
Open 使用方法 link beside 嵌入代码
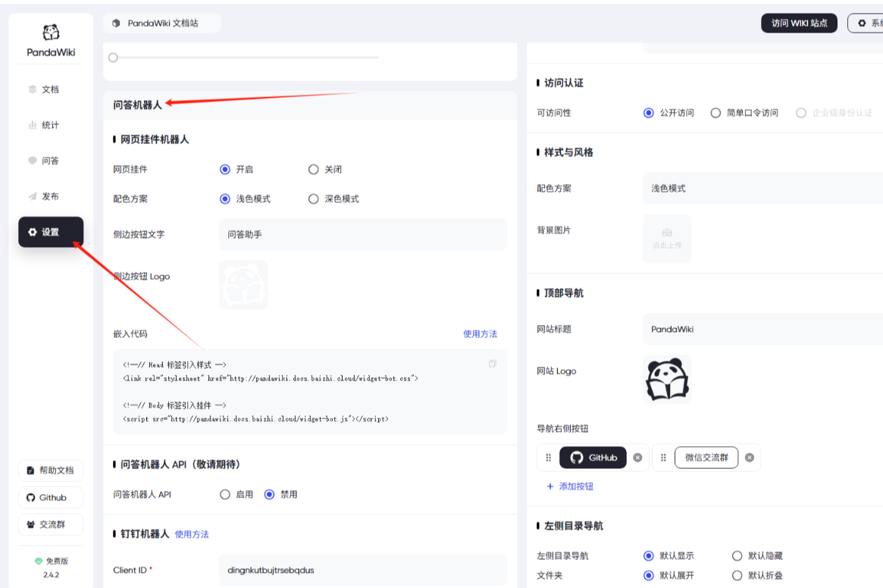pyautogui.click(x=480, y=334)
